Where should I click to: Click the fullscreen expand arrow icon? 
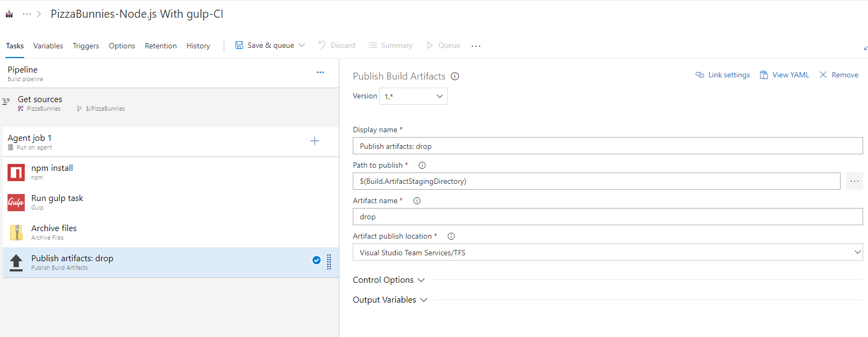point(865,48)
